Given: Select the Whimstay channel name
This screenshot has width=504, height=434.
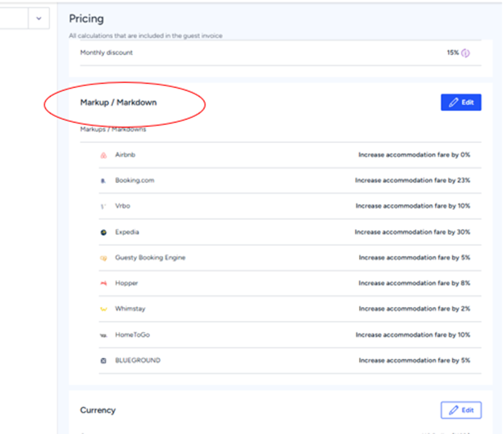Looking at the screenshot, I should coord(130,309).
